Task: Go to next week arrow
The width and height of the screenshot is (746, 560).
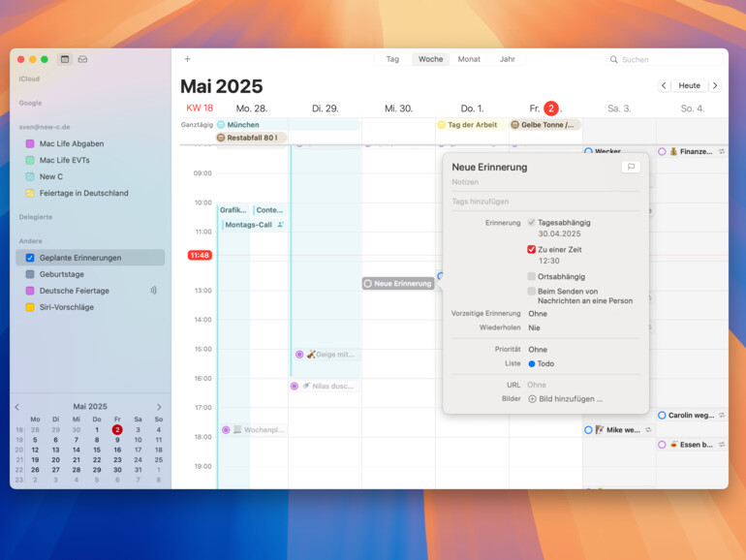Action: (715, 85)
